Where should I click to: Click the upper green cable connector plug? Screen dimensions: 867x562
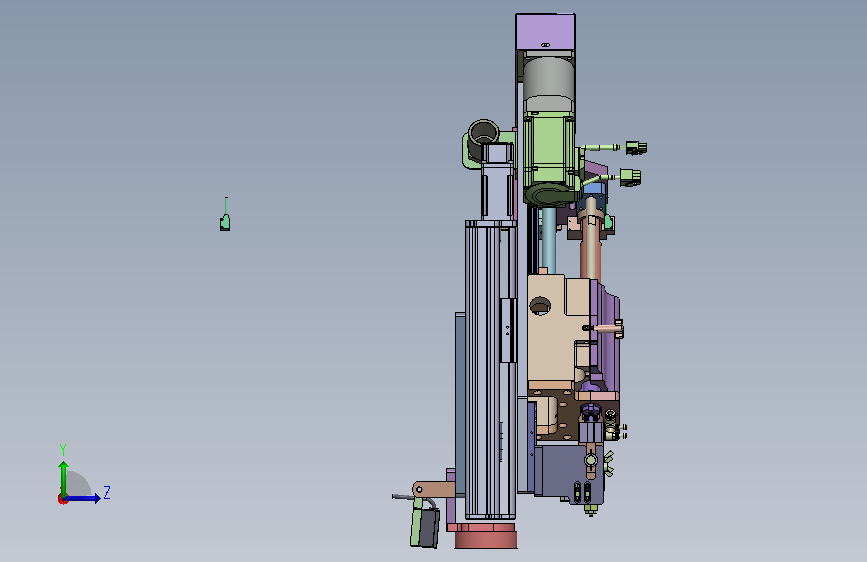636,148
